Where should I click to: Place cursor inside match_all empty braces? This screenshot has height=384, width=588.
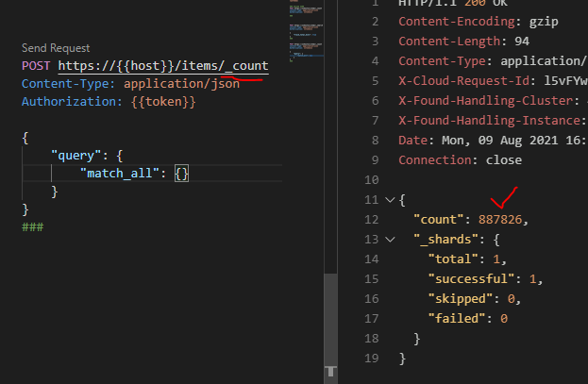tap(182, 174)
